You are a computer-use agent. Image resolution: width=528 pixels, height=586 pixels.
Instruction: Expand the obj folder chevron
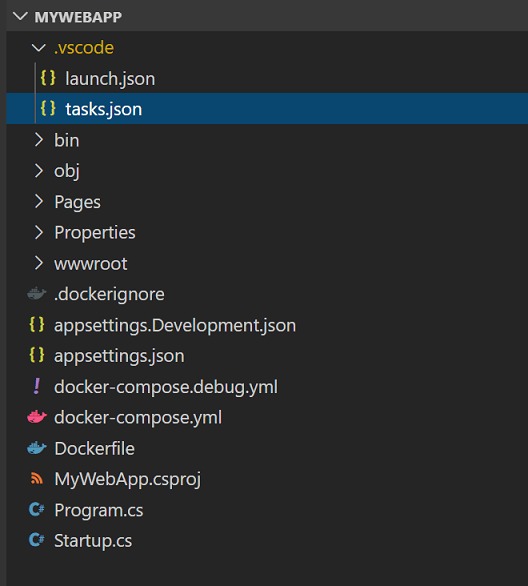pos(38,170)
